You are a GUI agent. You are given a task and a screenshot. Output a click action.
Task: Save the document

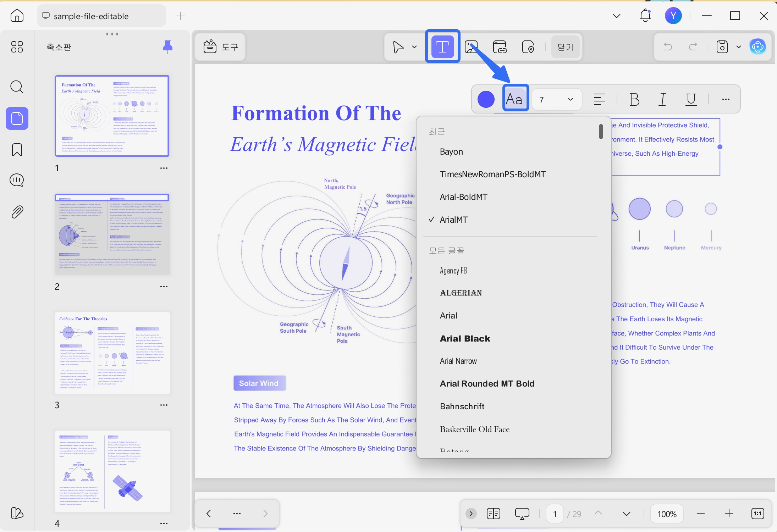(722, 47)
